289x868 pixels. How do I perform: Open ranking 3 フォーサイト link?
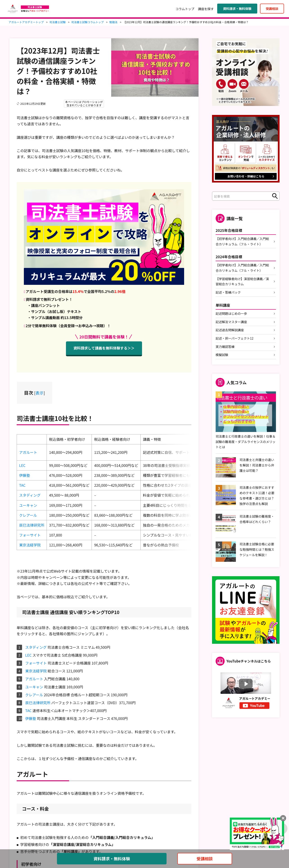36,663
